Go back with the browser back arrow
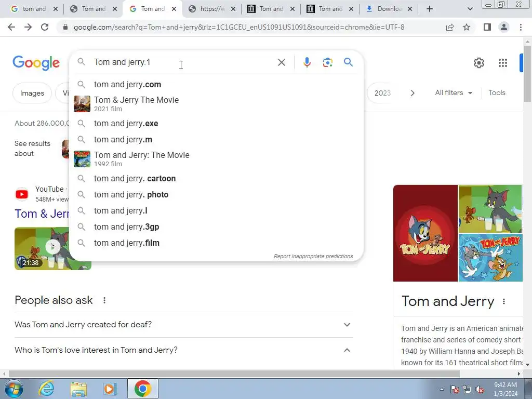 point(11,27)
